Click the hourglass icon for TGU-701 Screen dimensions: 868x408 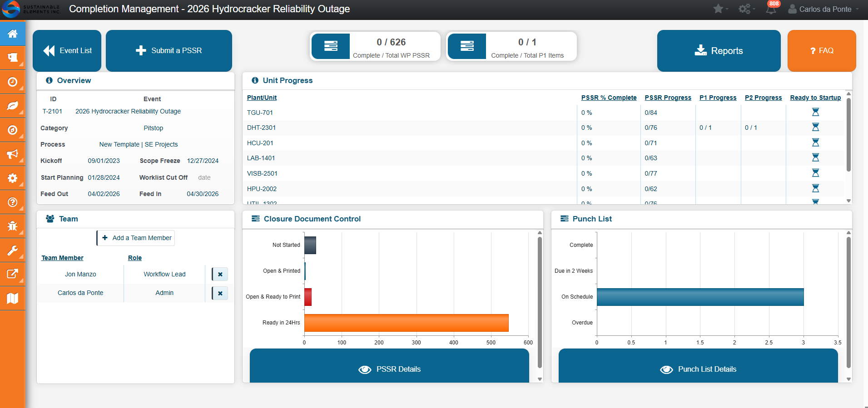tap(815, 112)
